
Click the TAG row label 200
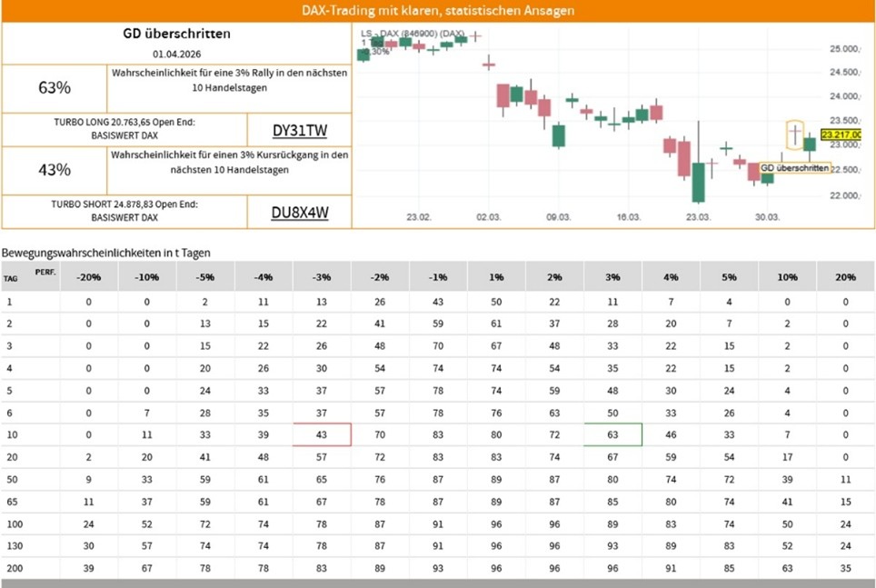click(11, 568)
